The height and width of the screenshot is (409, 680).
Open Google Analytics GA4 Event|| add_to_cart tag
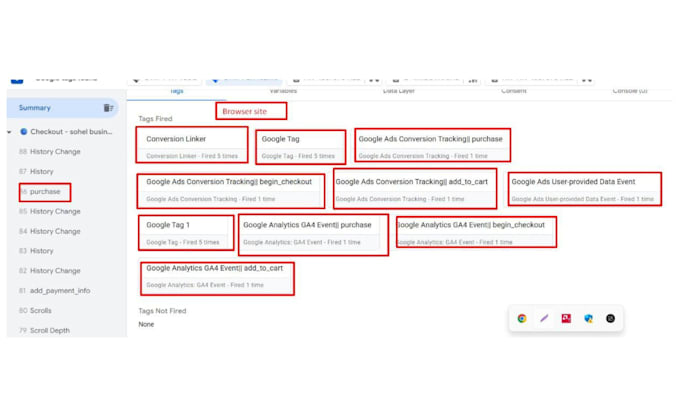(x=217, y=278)
